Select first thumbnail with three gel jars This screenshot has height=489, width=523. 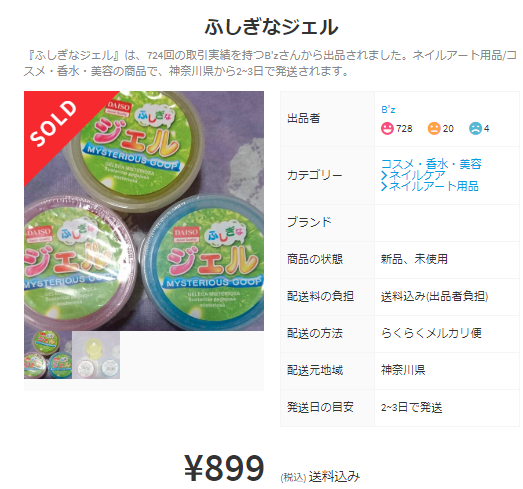pos(48,355)
